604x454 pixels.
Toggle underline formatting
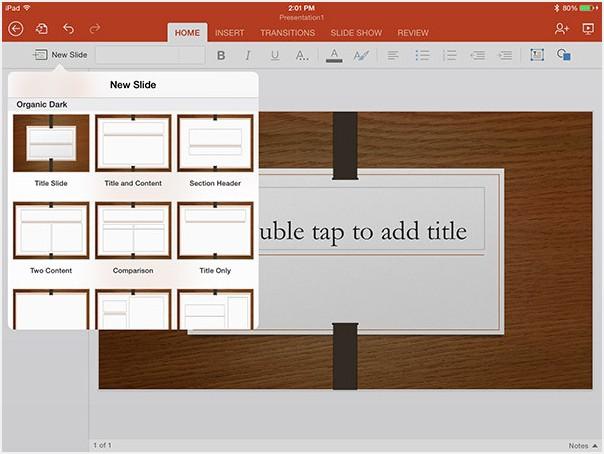click(273, 56)
